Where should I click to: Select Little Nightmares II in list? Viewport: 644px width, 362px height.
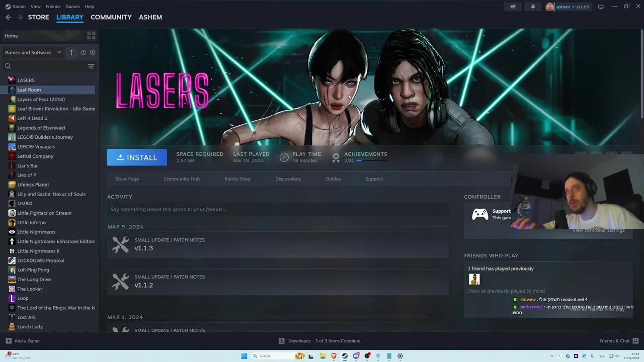click(38, 251)
